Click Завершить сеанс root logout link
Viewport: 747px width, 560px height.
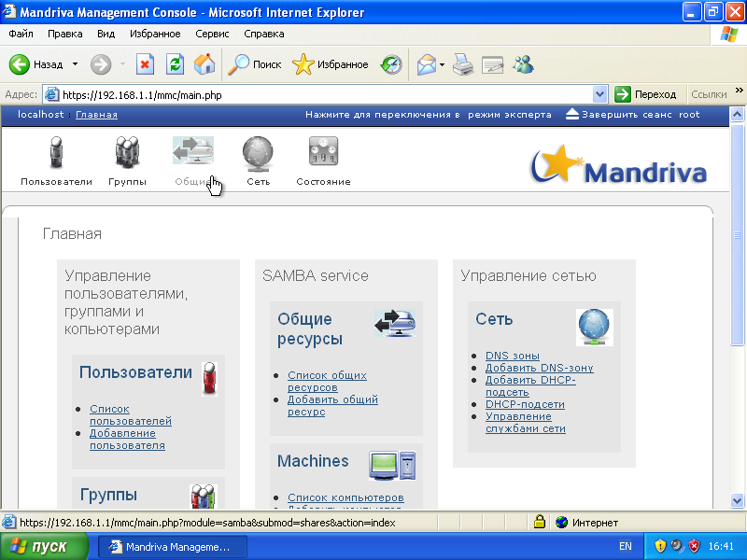coord(632,115)
